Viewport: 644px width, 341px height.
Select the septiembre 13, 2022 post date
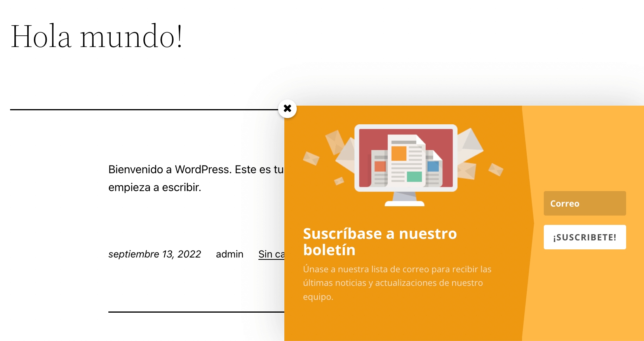[x=155, y=254]
